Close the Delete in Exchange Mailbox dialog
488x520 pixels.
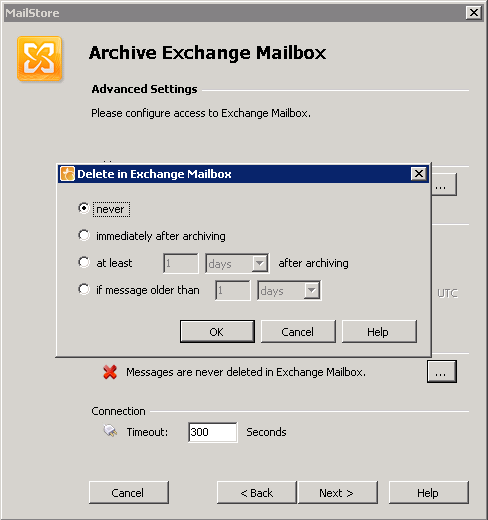pyautogui.click(x=419, y=174)
